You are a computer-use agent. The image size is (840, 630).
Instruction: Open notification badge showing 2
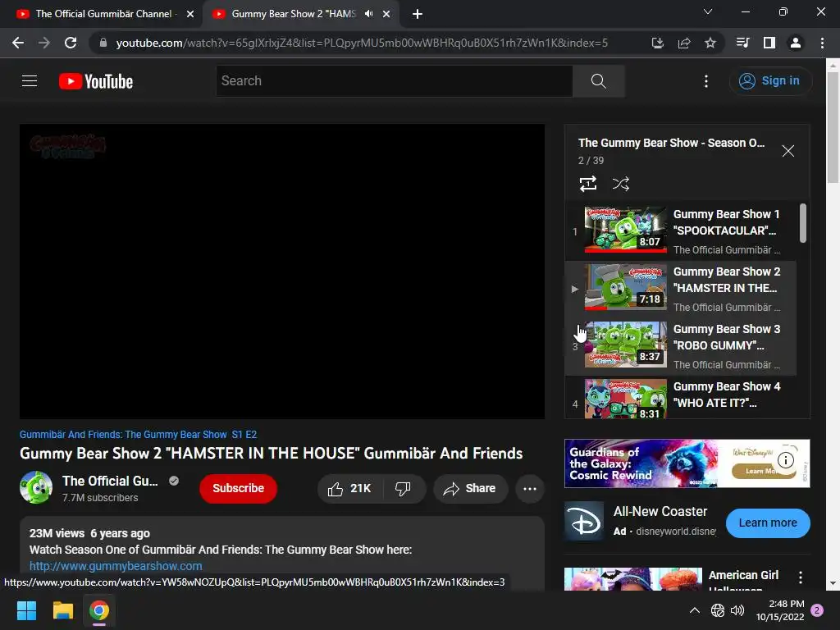click(817, 610)
